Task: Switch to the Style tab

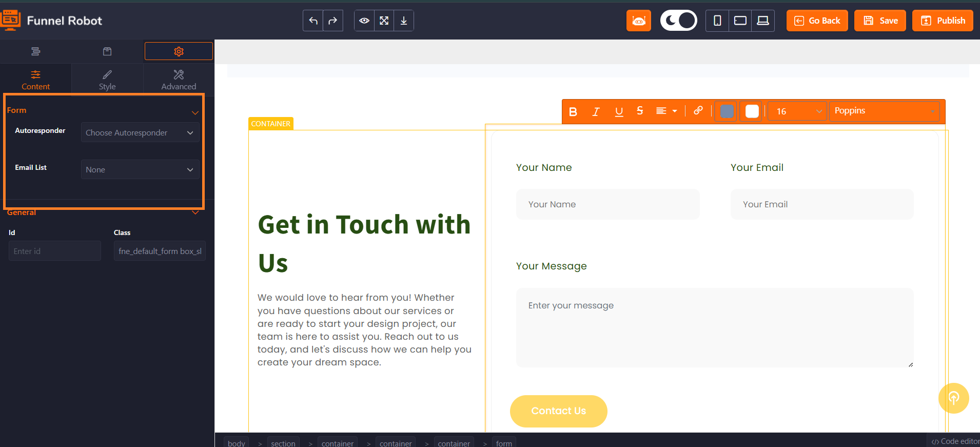Action: [107, 80]
